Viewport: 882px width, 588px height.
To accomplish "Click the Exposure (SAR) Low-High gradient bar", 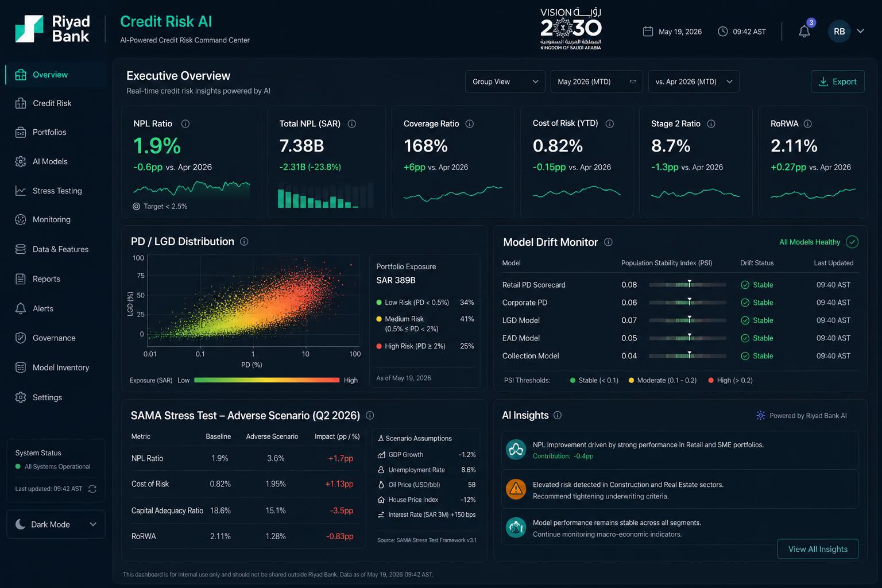I will [x=267, y=380].
